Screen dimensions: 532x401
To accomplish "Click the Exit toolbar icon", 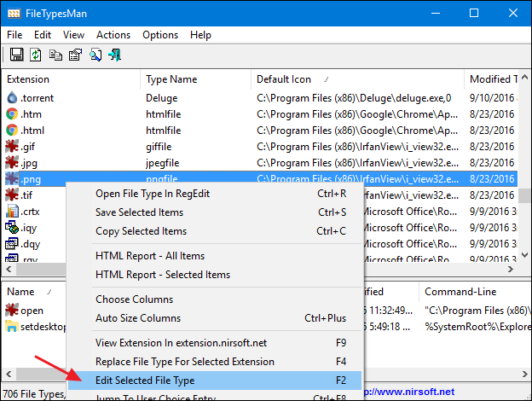I will coord(114,55).
